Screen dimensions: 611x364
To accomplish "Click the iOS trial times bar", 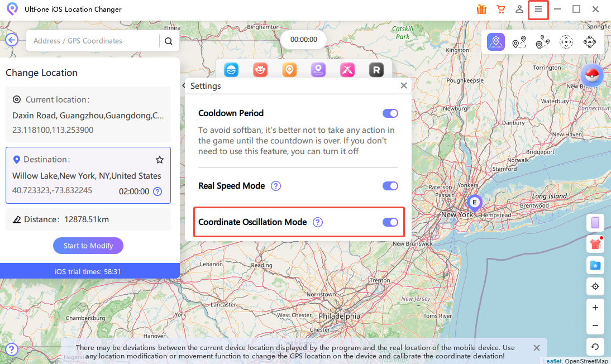I will point(89,271).
